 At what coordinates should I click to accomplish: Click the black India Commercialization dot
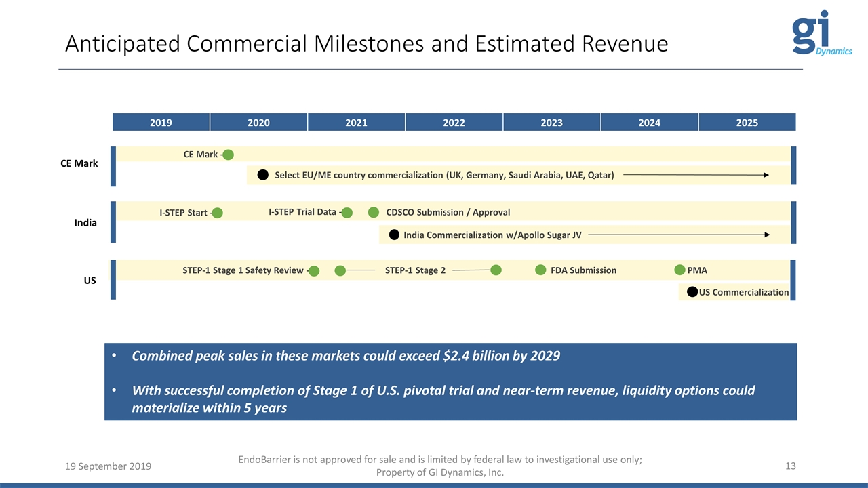point(393,235)
